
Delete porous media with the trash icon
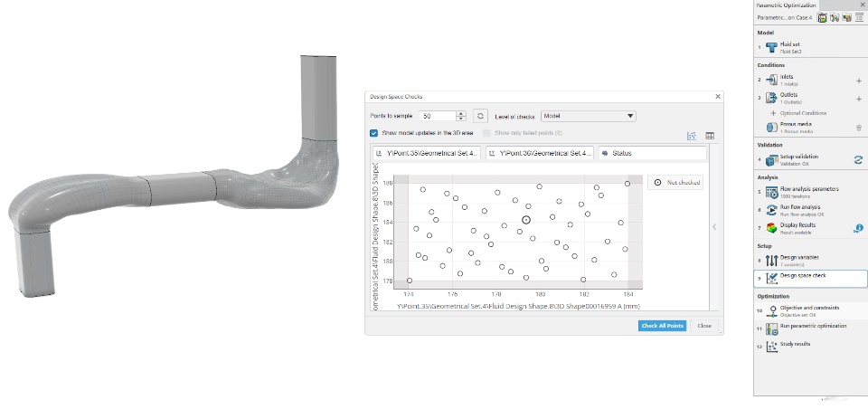[x=859, y=128]
